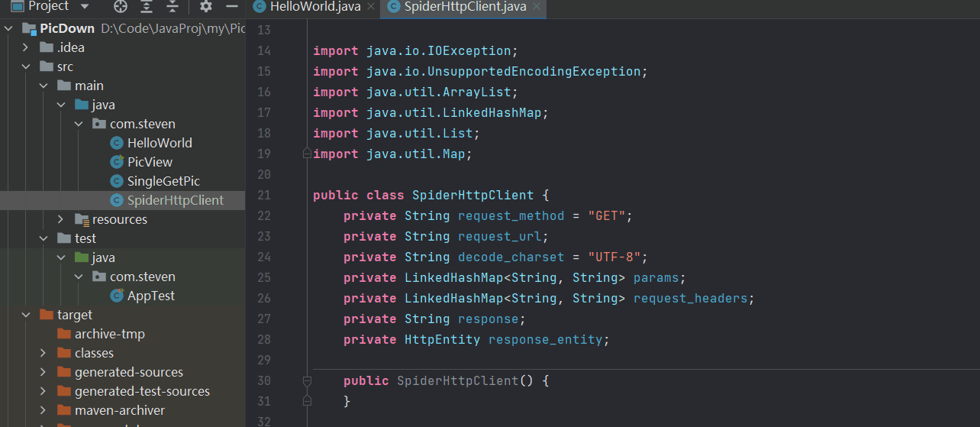Collapse the java folder under test
Screen dimensions: 980x427
pos(61,257)
